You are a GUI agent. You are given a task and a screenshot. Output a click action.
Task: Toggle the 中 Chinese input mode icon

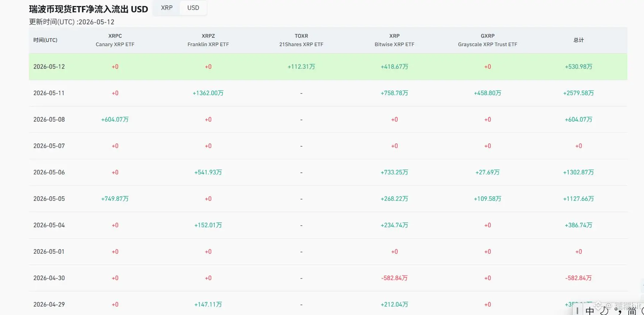(x=590, y=311)
